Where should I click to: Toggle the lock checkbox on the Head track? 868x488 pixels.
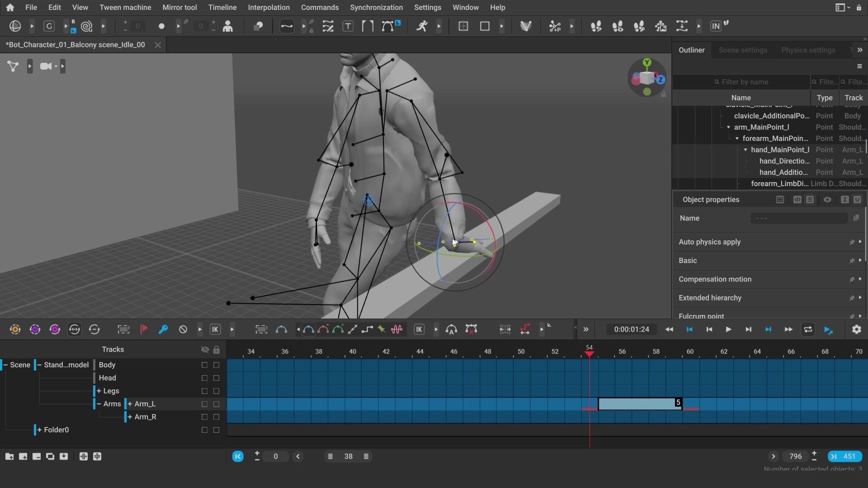(216, 378)
